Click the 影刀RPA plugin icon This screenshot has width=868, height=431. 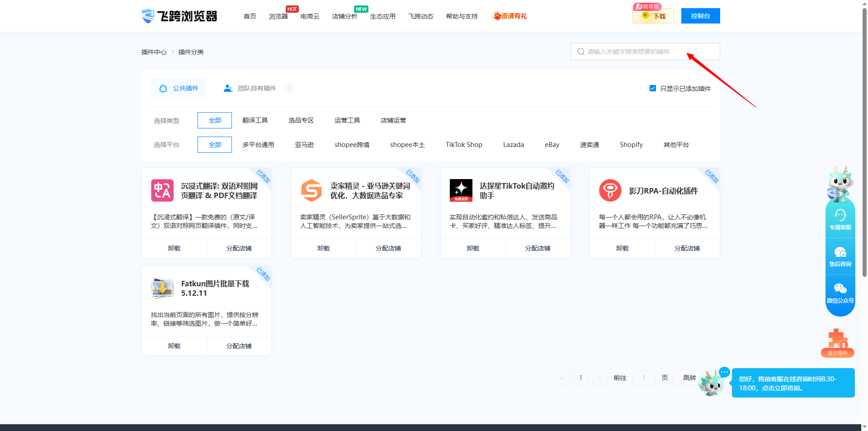pyautogui.click(x=610, y=191)
